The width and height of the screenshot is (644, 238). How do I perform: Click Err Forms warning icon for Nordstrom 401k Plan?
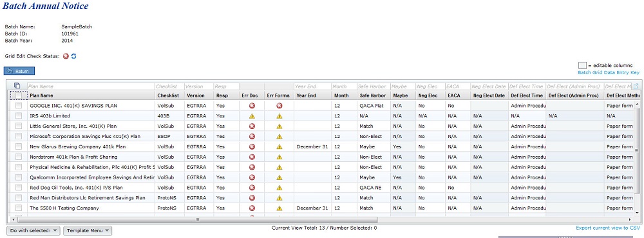click(x=279, y=157)
